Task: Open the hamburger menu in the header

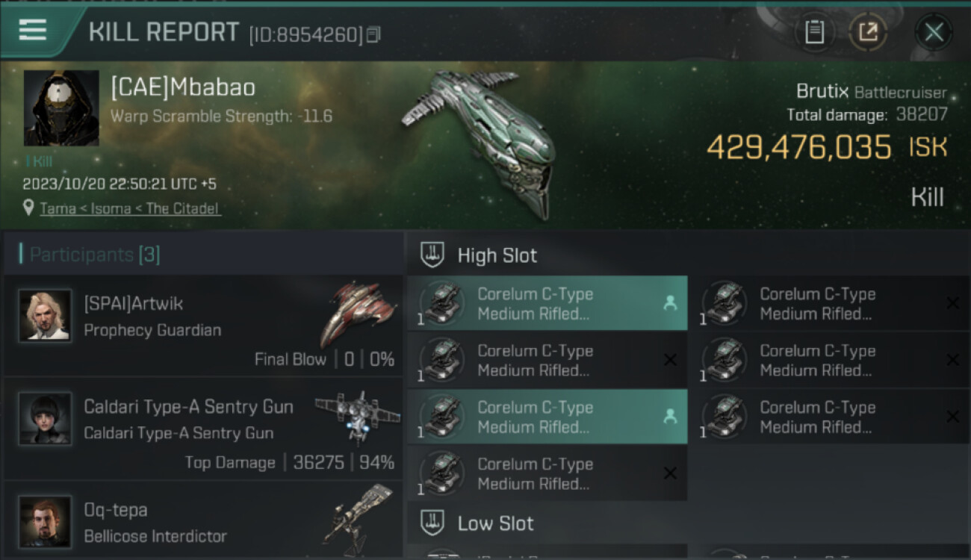Action: [32, 31]
